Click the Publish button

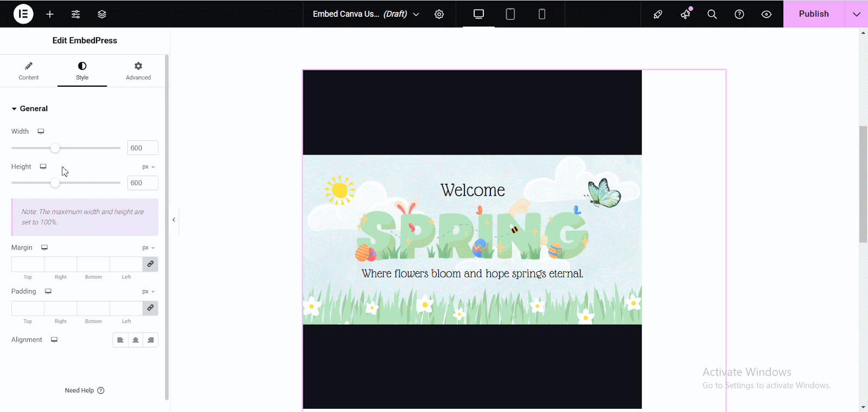(814, 14)
